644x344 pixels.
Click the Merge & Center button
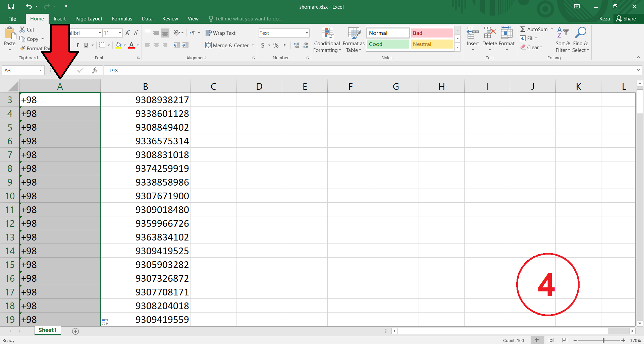click(227, 45)
